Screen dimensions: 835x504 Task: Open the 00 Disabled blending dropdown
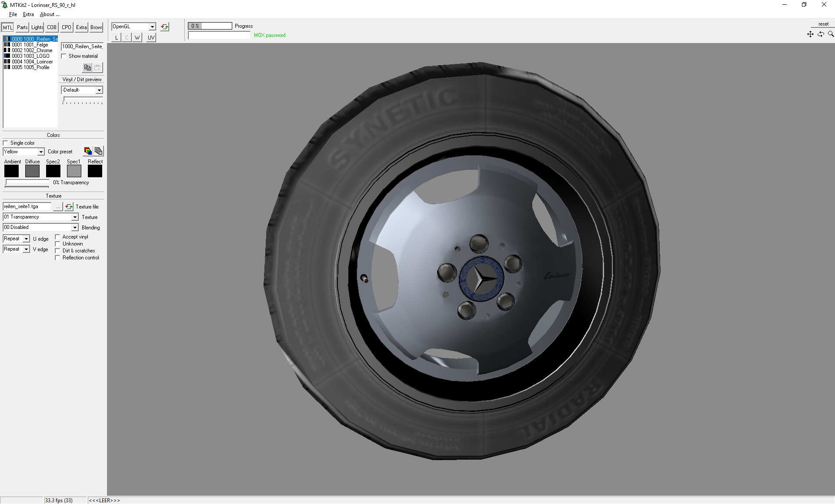coord(74,228)
